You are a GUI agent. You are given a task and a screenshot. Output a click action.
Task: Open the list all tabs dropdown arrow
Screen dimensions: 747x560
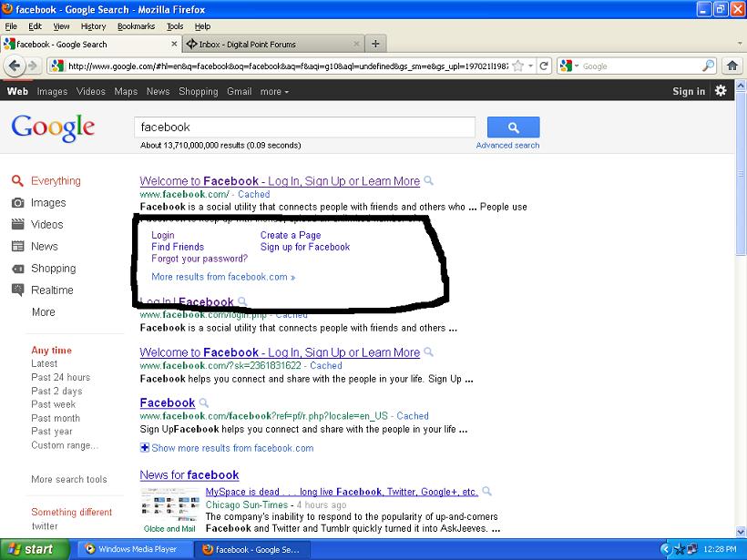pyautogui.click(x=740, y=44)
